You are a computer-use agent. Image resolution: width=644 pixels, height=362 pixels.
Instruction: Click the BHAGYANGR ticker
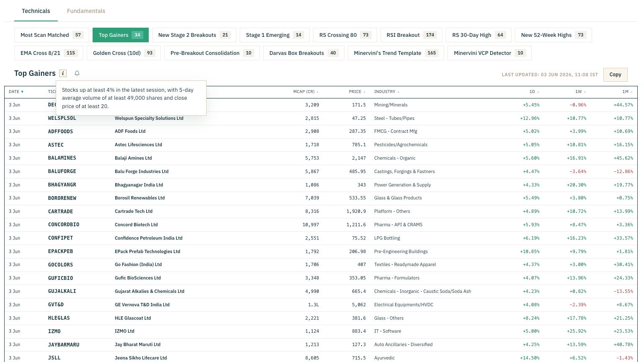point(62,185)
